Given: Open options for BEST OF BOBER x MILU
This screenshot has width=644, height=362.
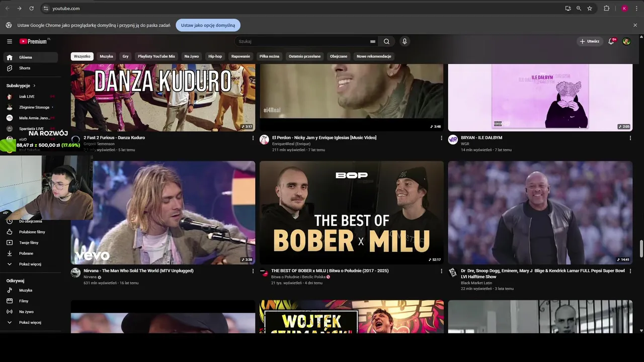Looking at the screenshot, I should click(442, 271).
